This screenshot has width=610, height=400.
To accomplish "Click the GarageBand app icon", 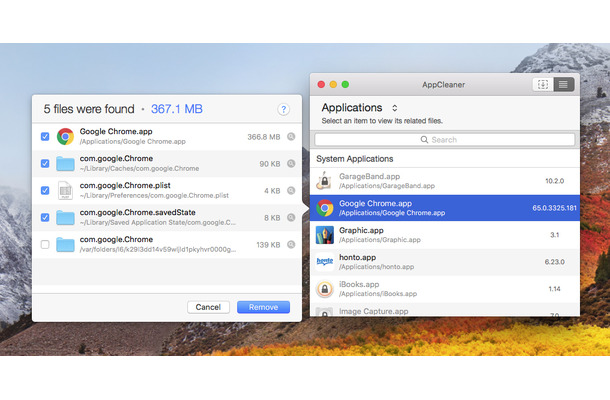I will click(x=324, y=181).
